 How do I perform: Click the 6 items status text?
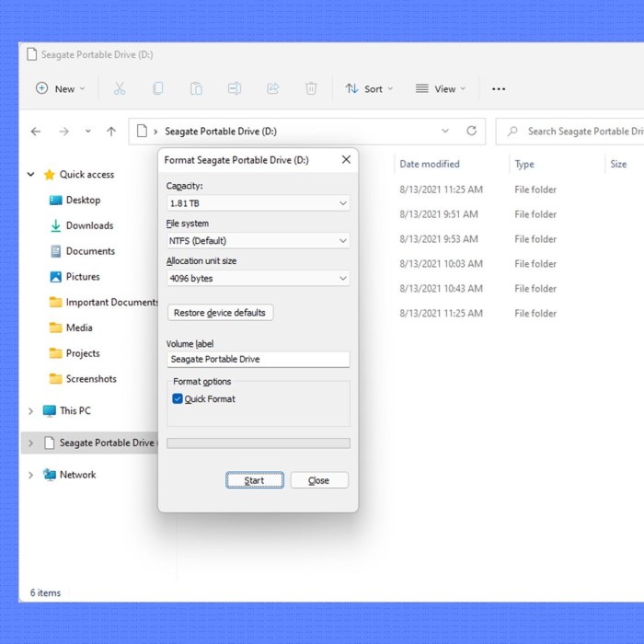(x=46, y=593)
